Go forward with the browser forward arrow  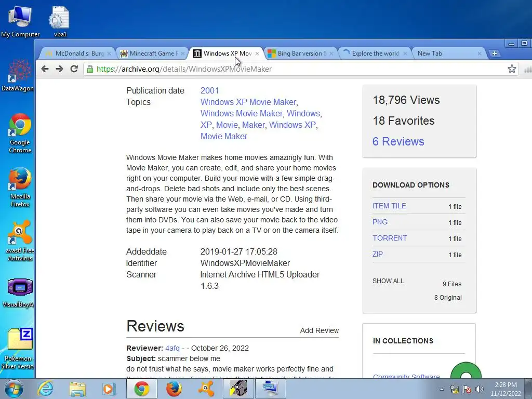(59, 69)
